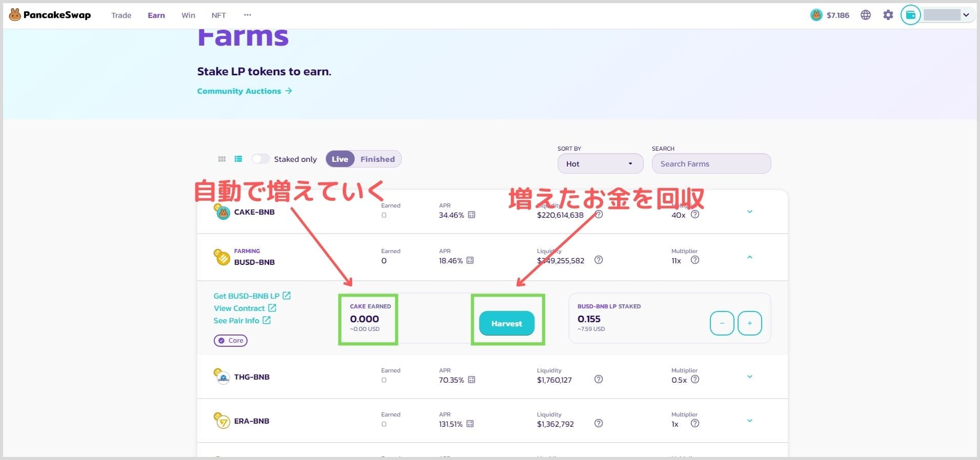Click the 0.155 staked LP amount
980x460 pixels.
589,319
